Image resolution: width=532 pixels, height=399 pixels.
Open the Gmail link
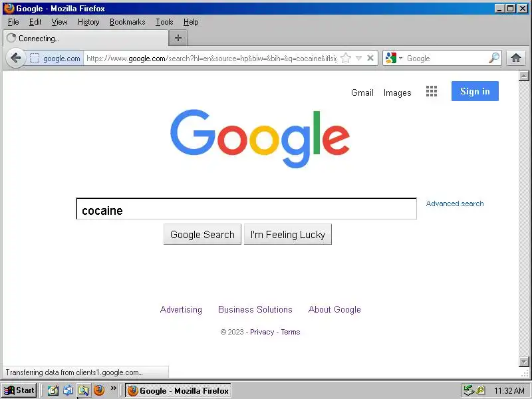(362, 92)
